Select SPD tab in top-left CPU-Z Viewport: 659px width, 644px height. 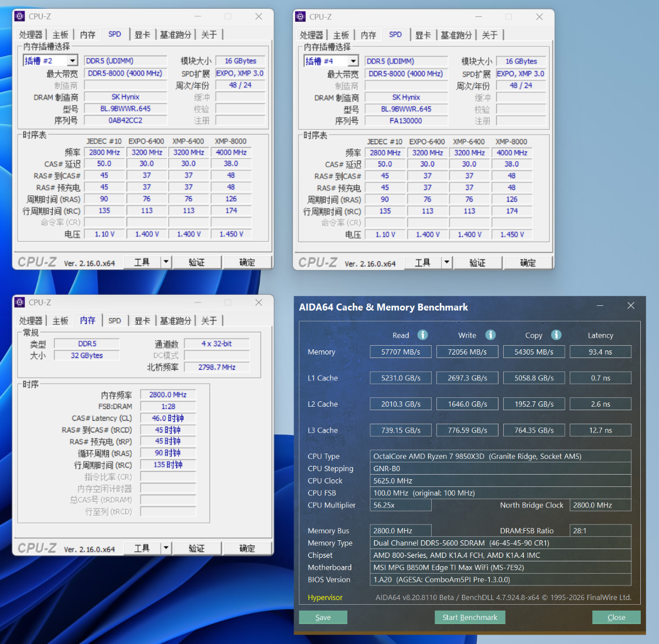point(115,35)
